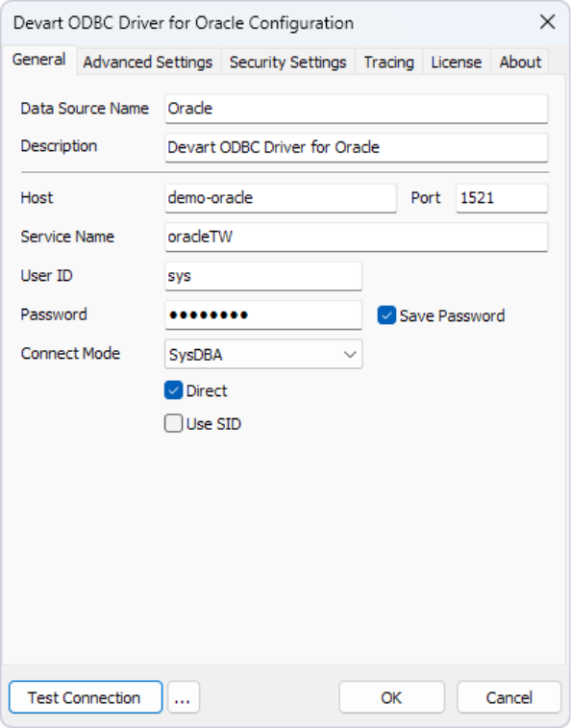Uncheck the Save Password checkbox
The image size is (571, 728).
[x=386, y=315]
